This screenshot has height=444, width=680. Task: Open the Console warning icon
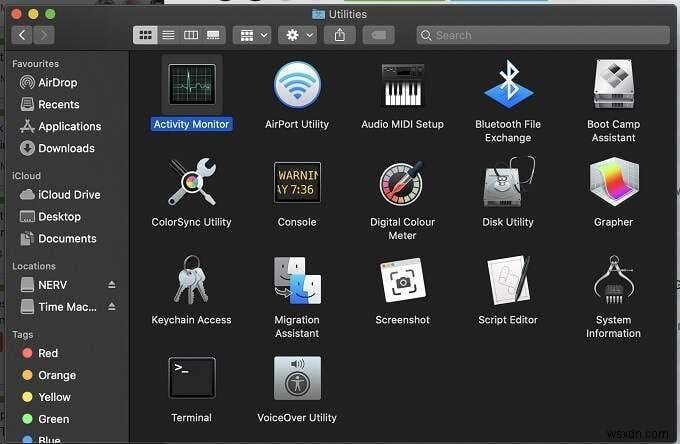point(297,182)
